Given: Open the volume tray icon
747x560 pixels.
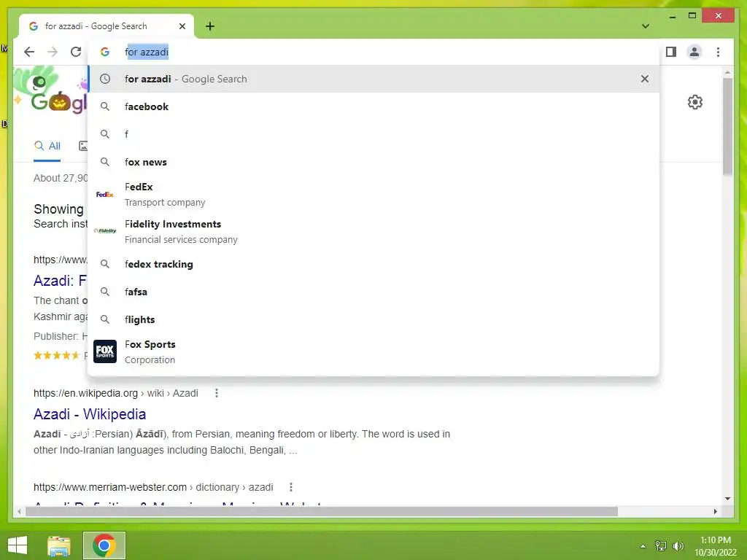Looking at the screenshot, I should (678, 545).
